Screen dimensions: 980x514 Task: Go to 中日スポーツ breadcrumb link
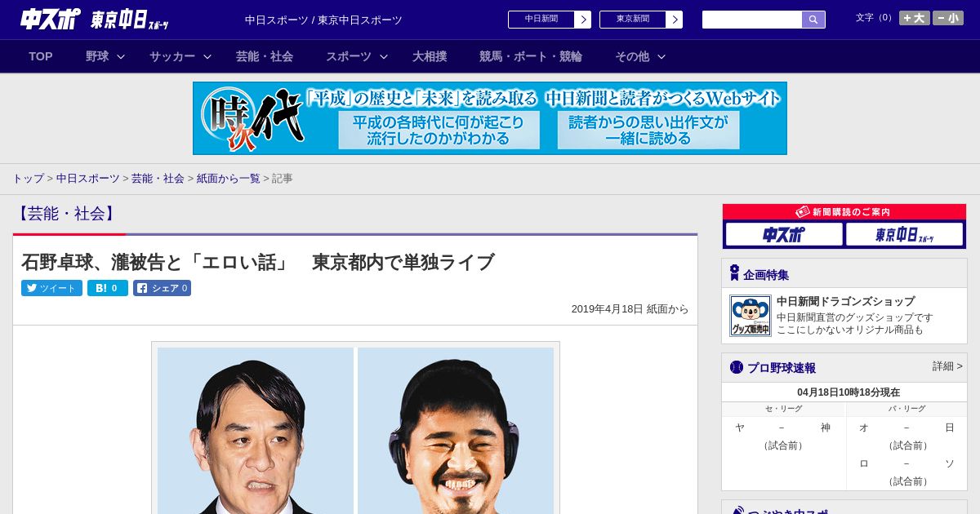(87, 179)
